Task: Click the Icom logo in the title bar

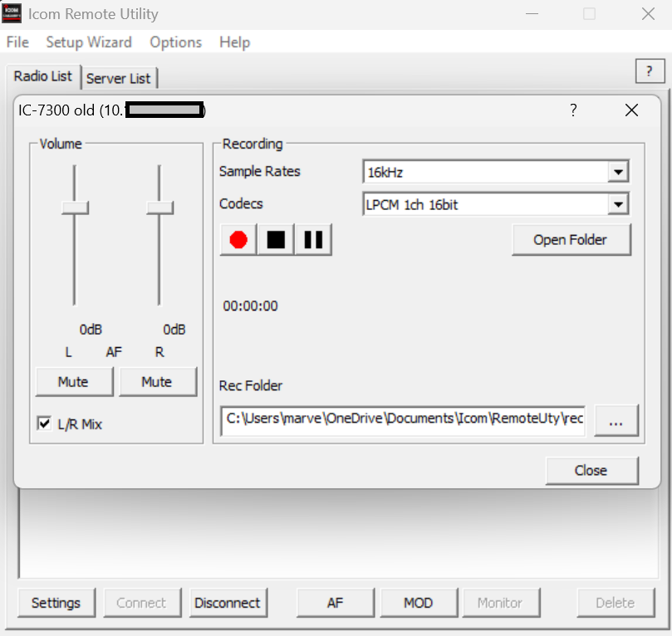Action: tap(12, 14)
